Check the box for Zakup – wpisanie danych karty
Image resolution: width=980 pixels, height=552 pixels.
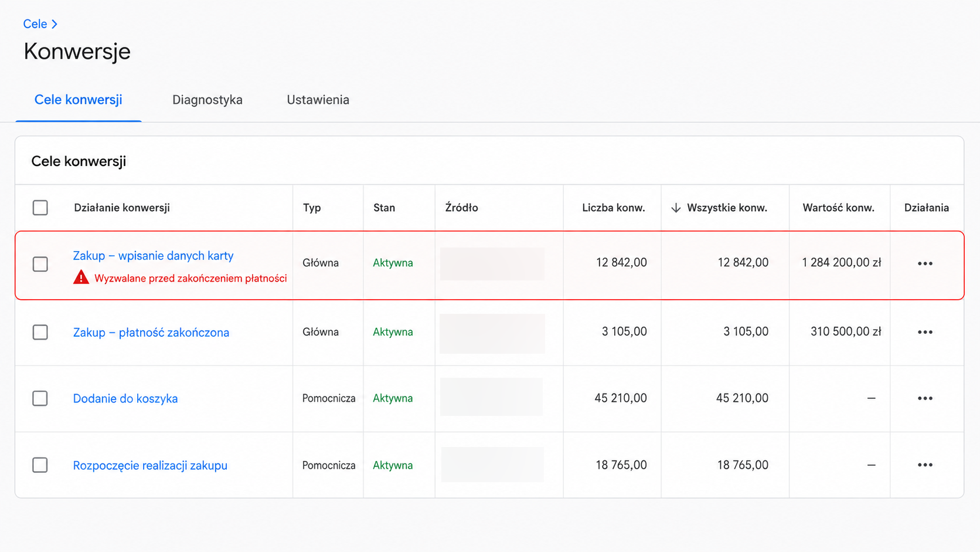point(40,264)
